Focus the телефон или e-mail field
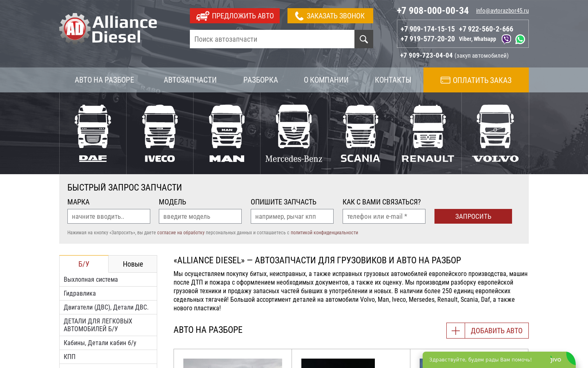Viewport: 588px width, 368px height. point(384,216)
